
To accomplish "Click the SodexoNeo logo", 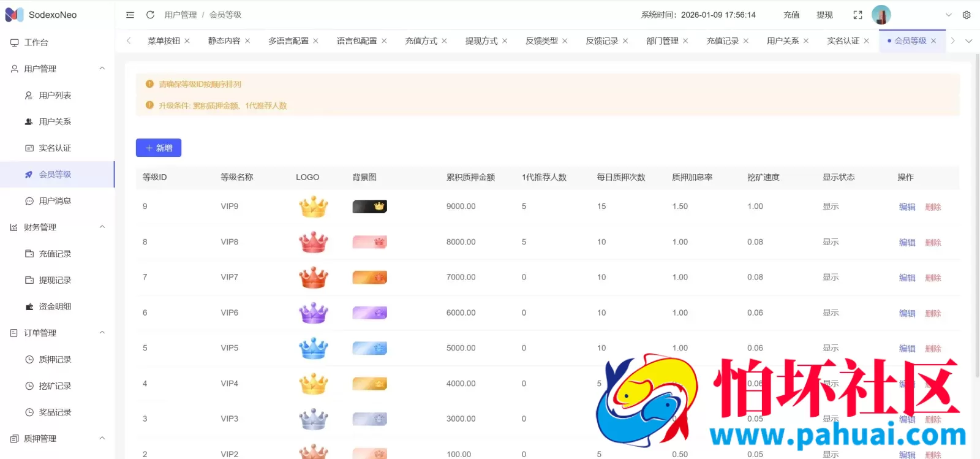I will click(41, 15).
